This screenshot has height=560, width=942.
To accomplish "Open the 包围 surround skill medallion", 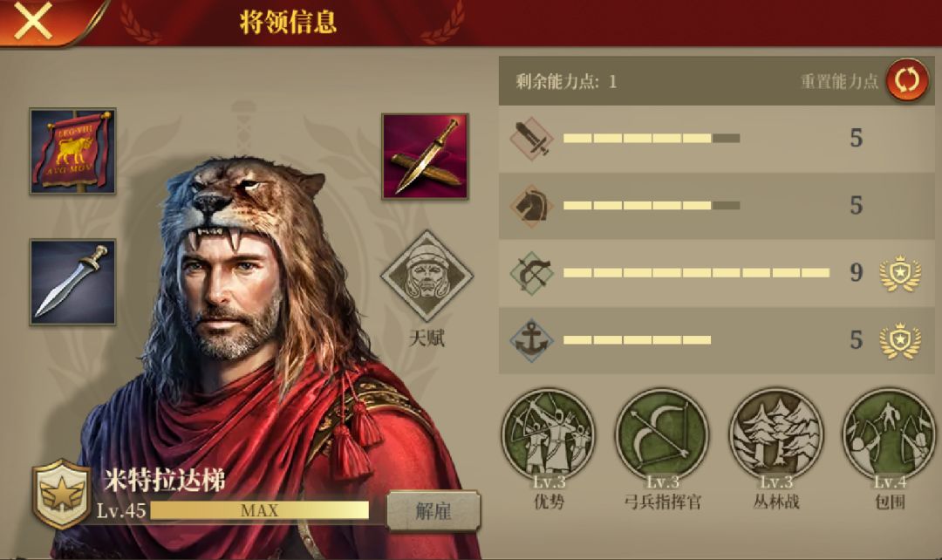I will [x=889, y=434].
